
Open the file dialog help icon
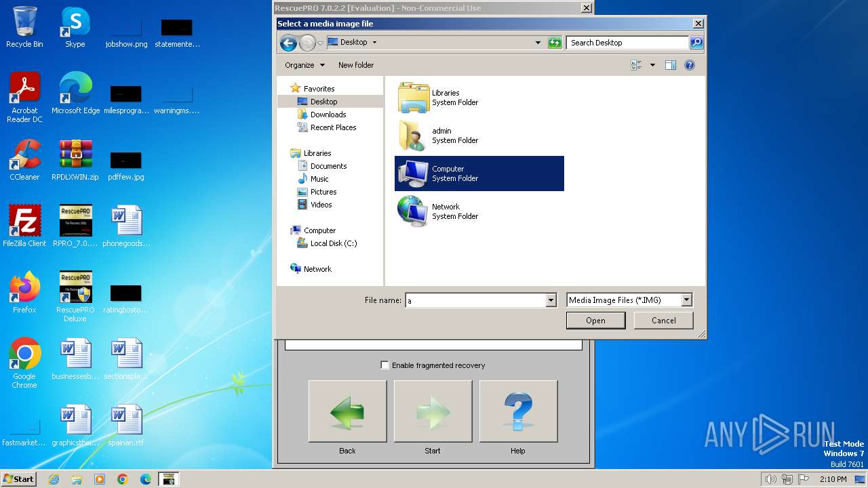click(x=690, y=65)
